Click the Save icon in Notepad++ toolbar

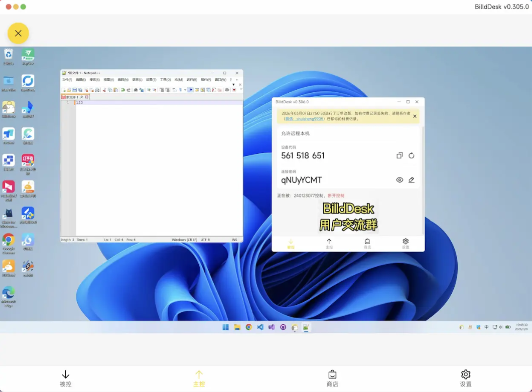pyautogui.click(x=74, y=90)
